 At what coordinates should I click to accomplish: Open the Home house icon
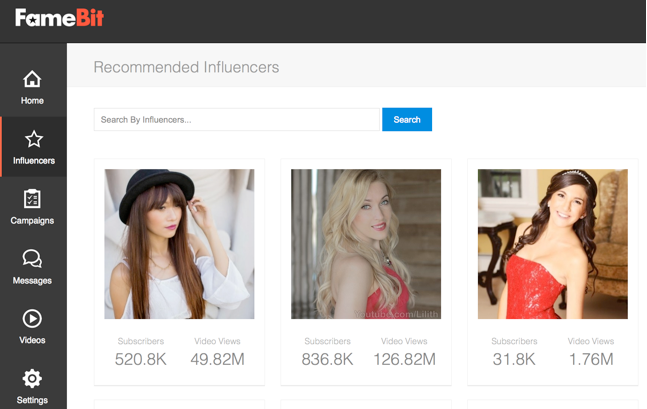point(32,79)
